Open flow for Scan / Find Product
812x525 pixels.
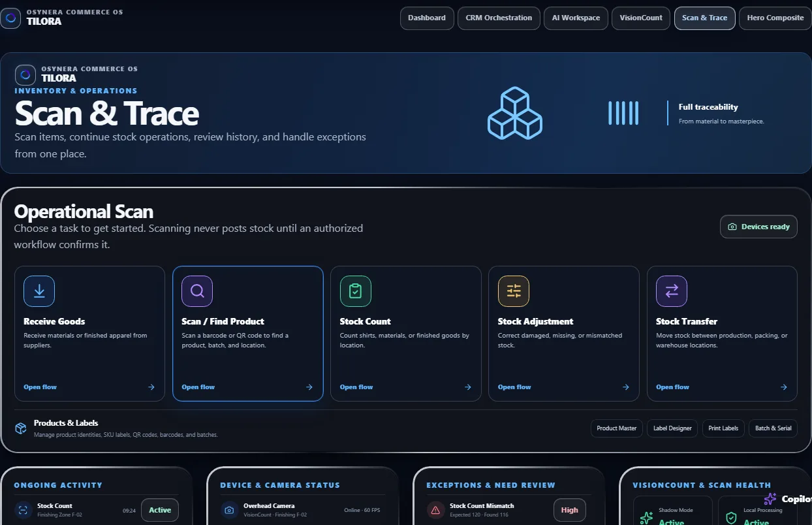click(x=198, y=387)
